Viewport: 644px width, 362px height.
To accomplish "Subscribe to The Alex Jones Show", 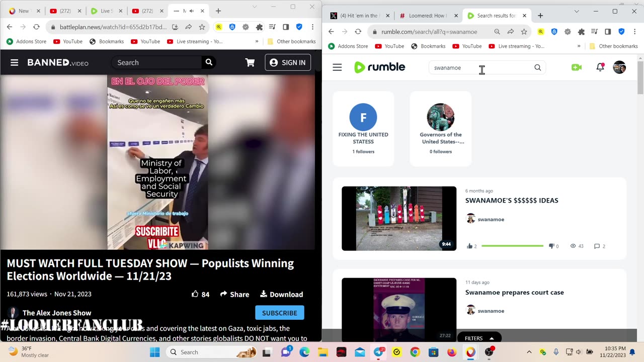I will point(279,313).
